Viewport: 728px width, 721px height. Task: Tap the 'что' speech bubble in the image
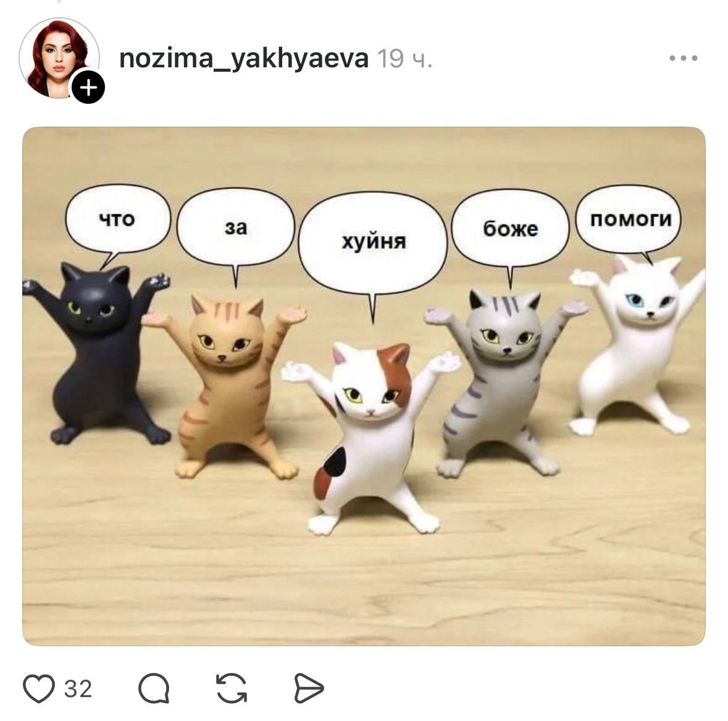tap(118, 219)
